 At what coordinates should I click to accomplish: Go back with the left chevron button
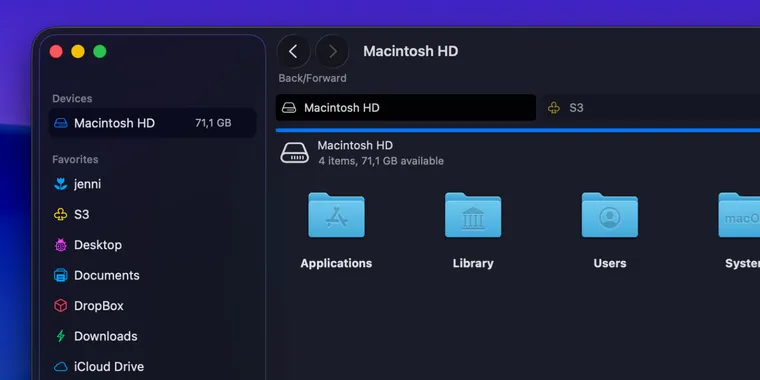293,51
